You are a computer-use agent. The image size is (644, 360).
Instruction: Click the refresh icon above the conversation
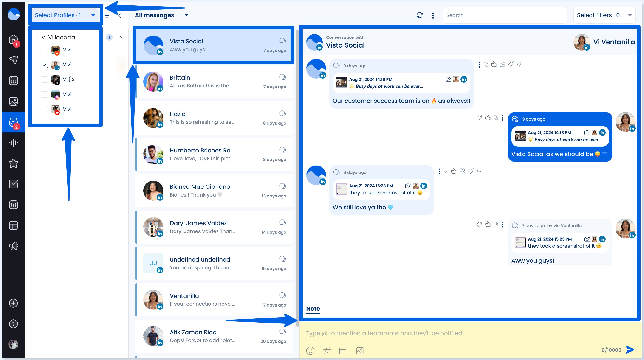(x=420, y=15)
